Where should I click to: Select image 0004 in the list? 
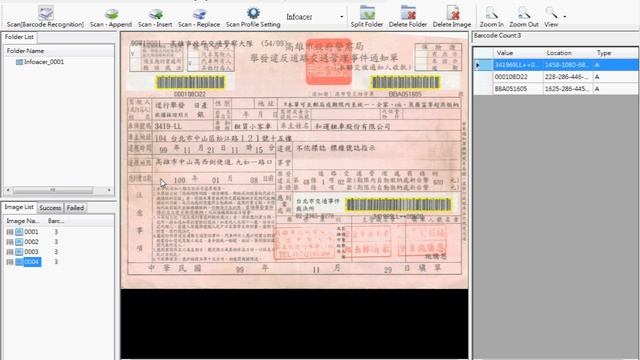click(x=31, y=262)
